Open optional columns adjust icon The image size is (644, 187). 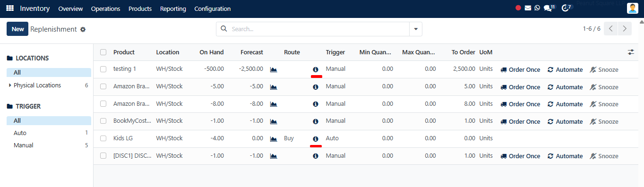point(631,52)
